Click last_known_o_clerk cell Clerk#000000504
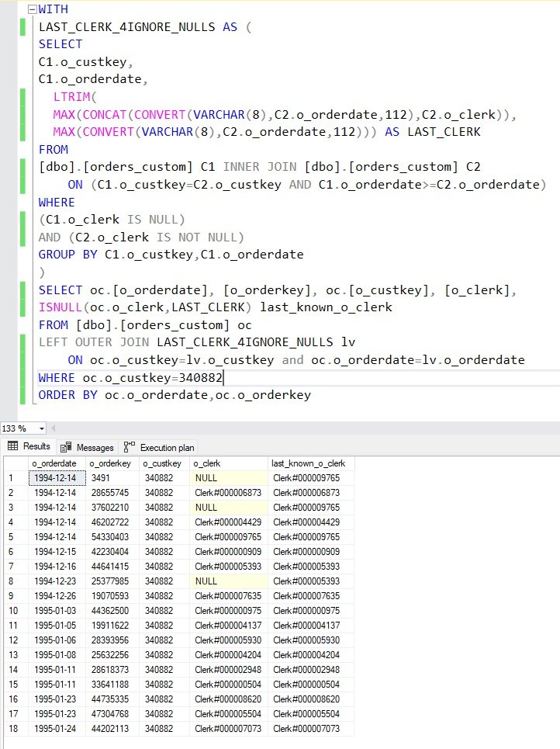This screenshot has height=749, width=560. click(311, 684)
